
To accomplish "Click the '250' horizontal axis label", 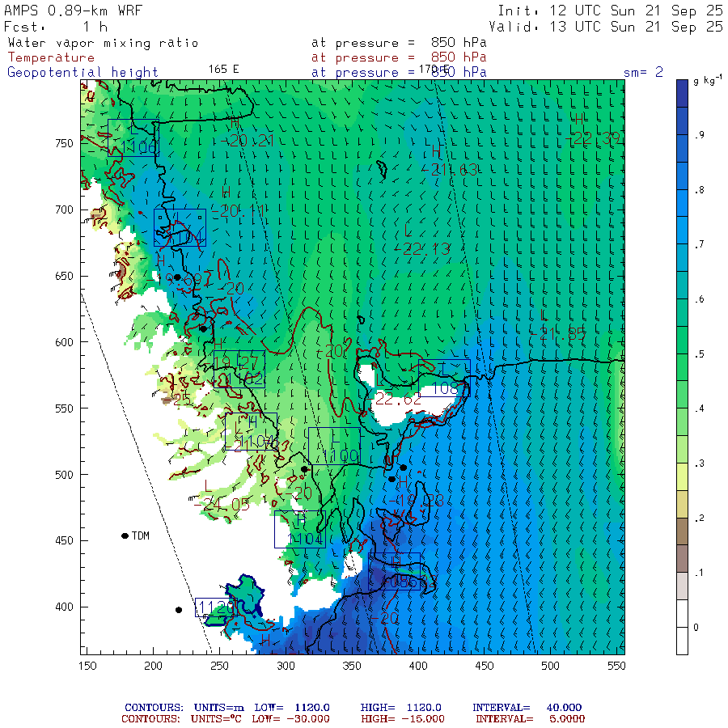I will (x=219, y=666).
